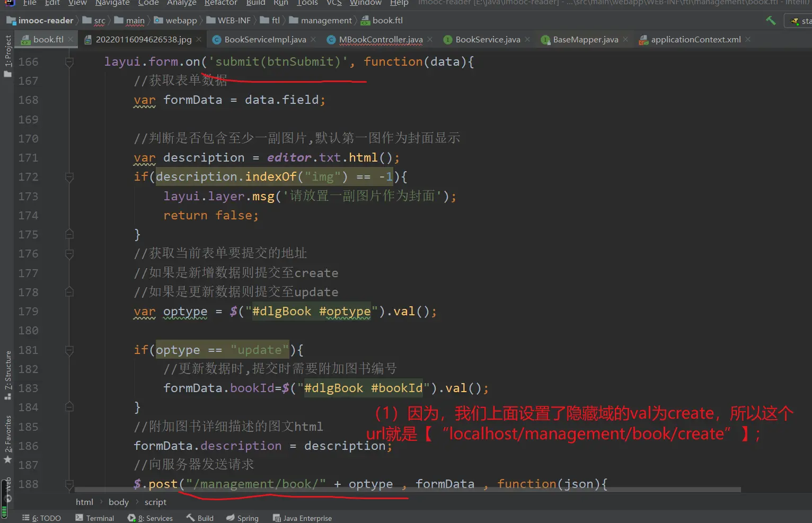The width and height of the screenshot is (812, 523).
Task: Fold the if block at line 181
Action: pos(69,350)
